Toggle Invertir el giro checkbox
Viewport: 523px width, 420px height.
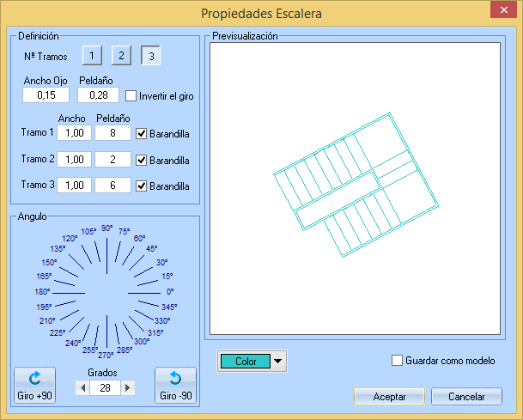[131, 96]
